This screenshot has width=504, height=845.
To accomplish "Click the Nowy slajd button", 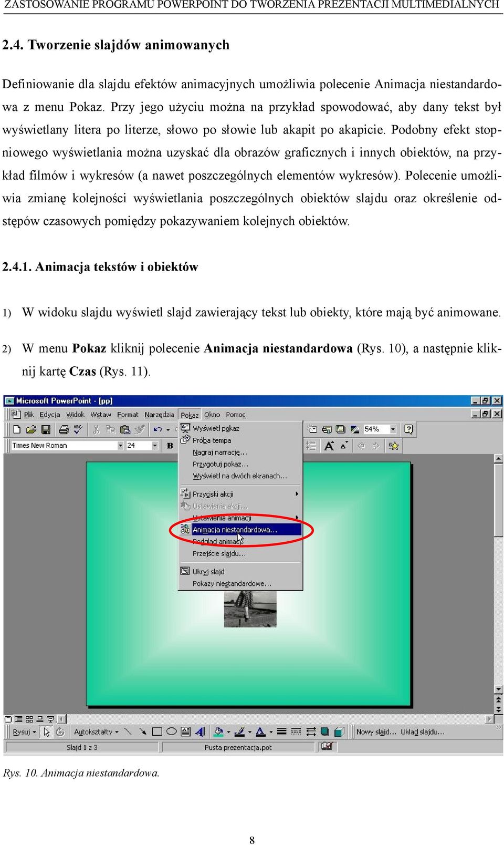I will (376, 731).
